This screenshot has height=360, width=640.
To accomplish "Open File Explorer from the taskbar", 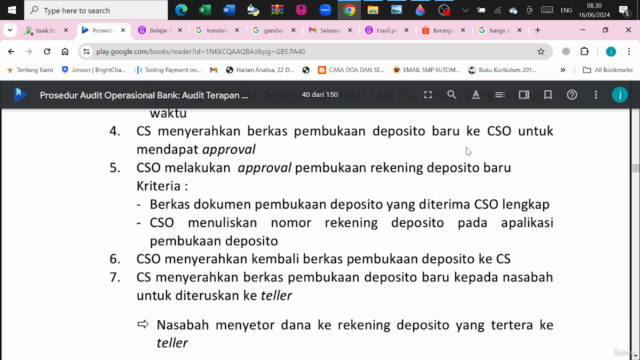I will (x=373, y=10).
